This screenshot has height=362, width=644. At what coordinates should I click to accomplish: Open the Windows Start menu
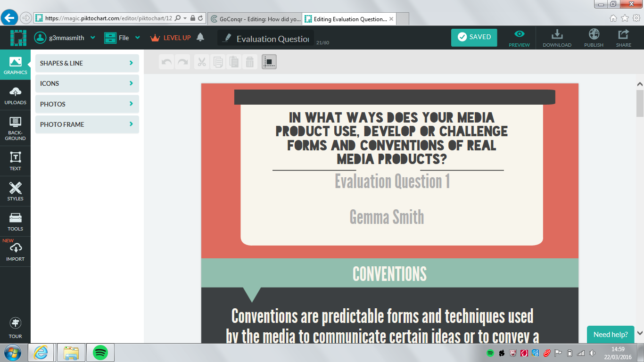13,353
